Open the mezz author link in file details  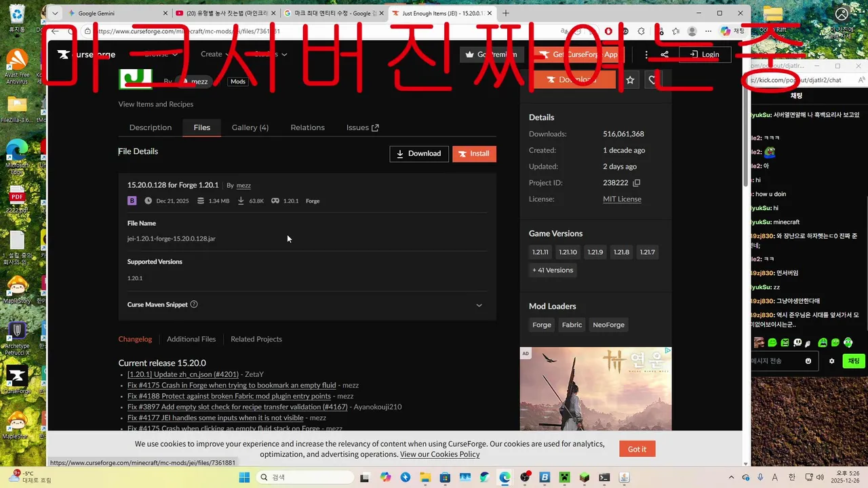pos(243,185)
